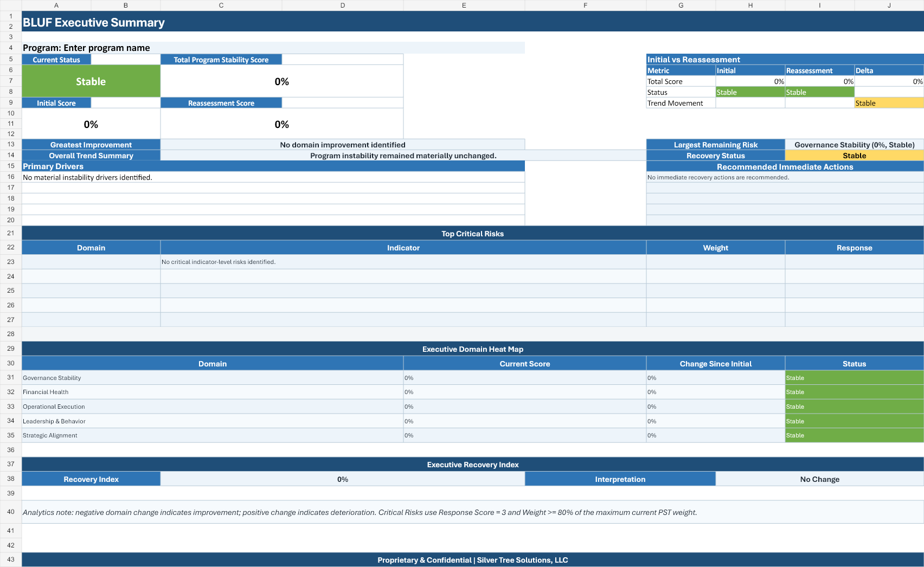Select 'No immediate recovery actions are recommended.' cell
Screen dimensions: 924x567
click(785, 177)
